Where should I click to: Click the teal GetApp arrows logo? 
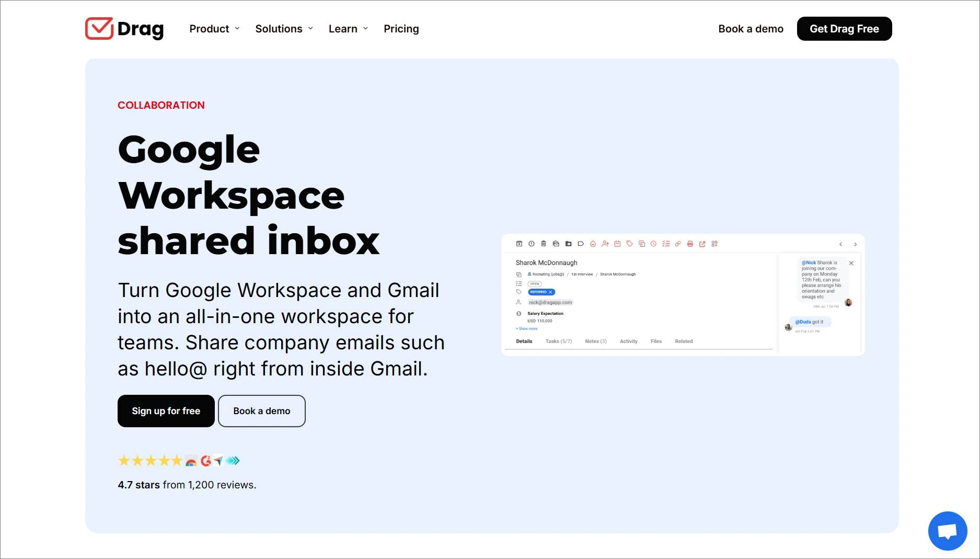tap(233, 461)
